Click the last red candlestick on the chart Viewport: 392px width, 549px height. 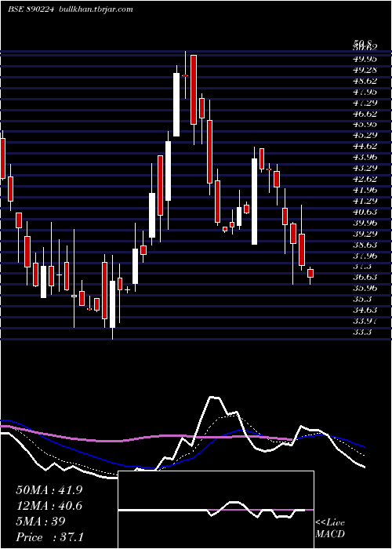tap(310, 273)
